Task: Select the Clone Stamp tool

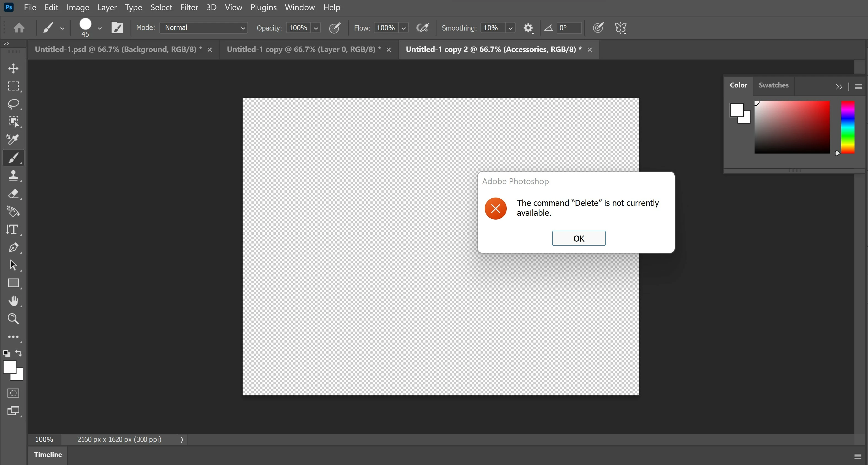Action: tap(13, 176)
